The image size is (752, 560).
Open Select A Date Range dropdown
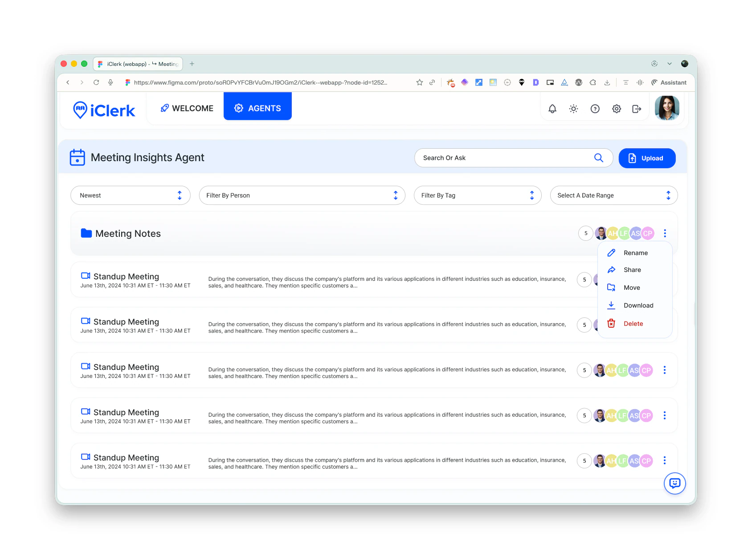pyautogui.click(x=614, y=195)
